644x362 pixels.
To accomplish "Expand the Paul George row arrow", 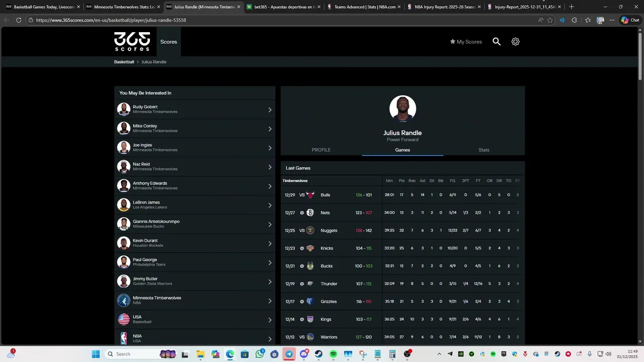I will click(270, 262).
